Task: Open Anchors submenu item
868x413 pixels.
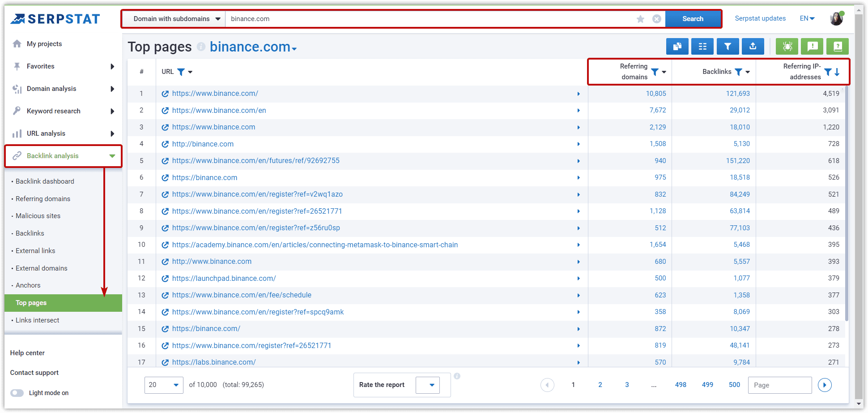Action: coord(28,285)
